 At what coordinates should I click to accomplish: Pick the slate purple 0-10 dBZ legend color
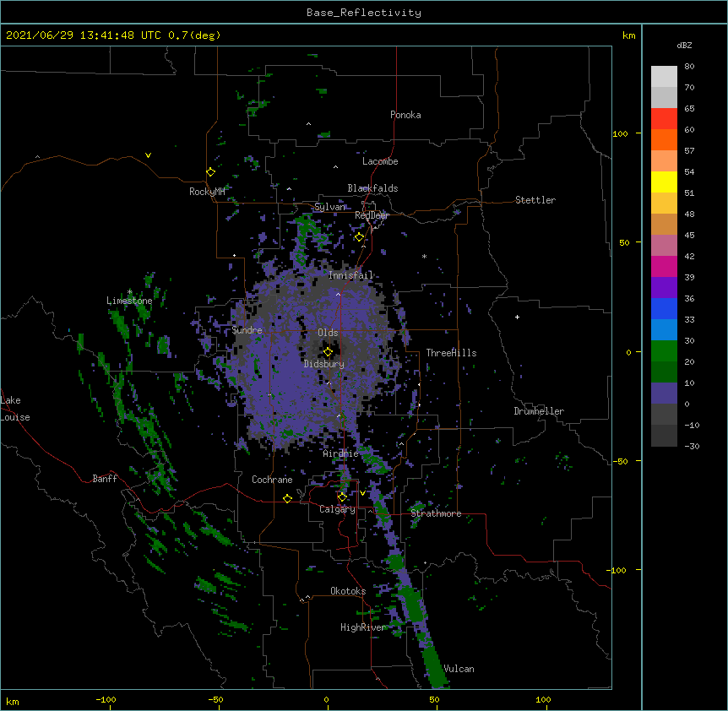coord(664,393)
